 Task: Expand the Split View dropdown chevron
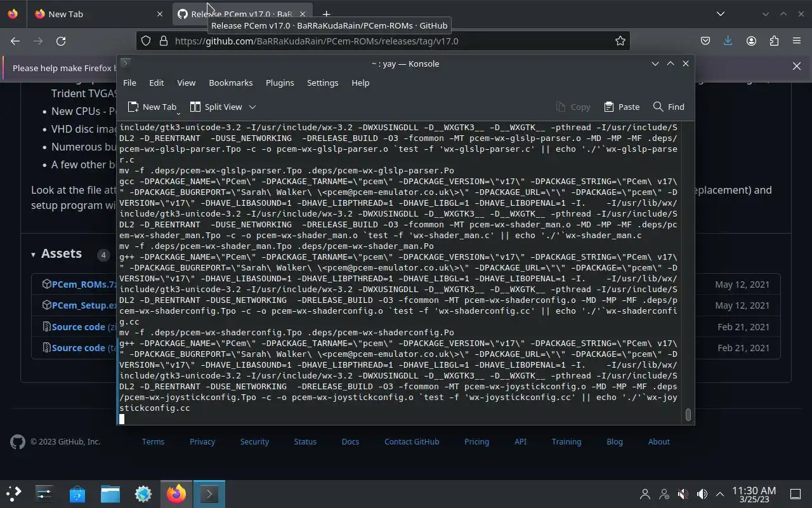tap(252, 107)
